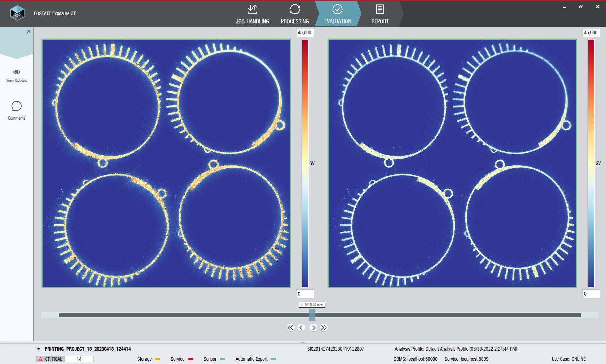Go to previous layer arrow
This screenshot has height=364, width=606.
(x=302, y=328)
